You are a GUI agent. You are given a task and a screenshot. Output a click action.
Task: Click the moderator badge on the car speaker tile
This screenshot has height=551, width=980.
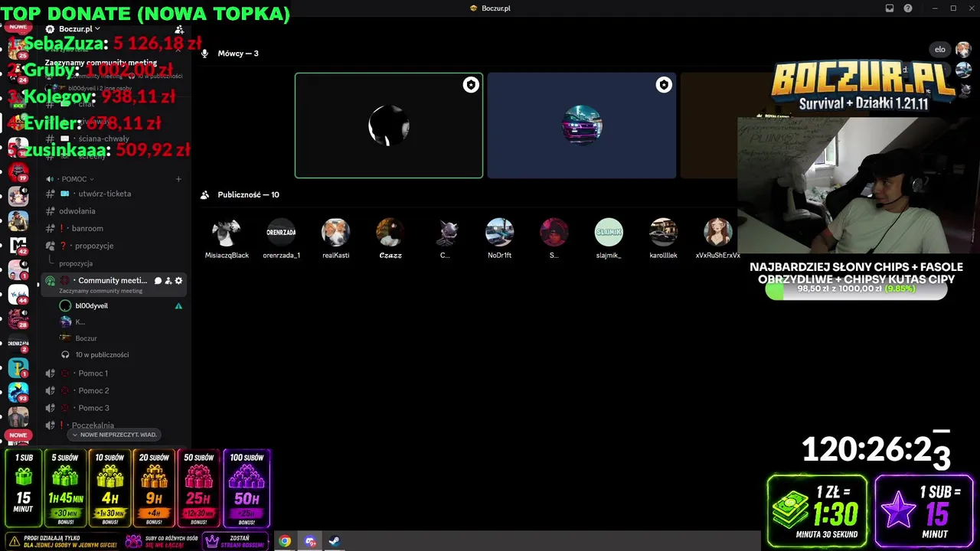[x=664, y=85]
